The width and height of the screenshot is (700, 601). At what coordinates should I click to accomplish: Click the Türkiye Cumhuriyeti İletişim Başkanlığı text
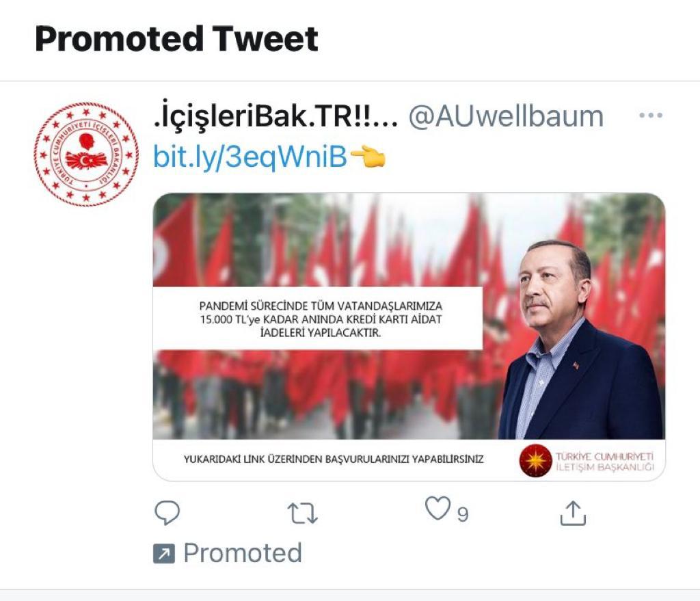(x=604, y=462)
